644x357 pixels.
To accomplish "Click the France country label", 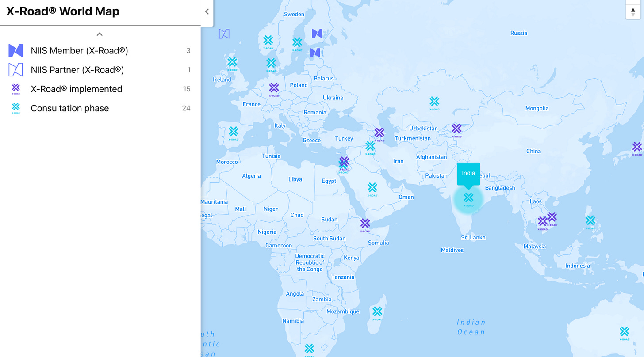I will pyautogui.click(x=251, y=104).
